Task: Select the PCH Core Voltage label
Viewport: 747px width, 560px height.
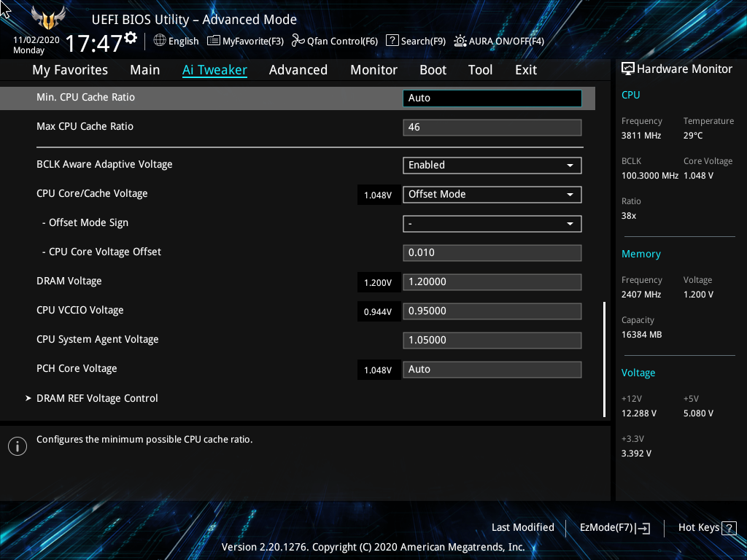Action: pos(77,368)
